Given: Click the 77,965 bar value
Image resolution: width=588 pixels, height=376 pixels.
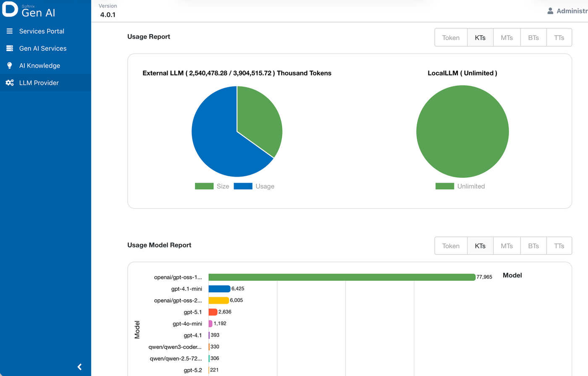Looking at the screenshot, I should coord(484,277).
